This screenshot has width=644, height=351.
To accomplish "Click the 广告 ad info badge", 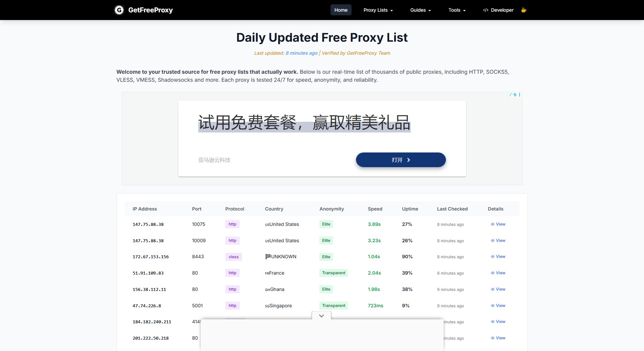I will pos(513,95).
